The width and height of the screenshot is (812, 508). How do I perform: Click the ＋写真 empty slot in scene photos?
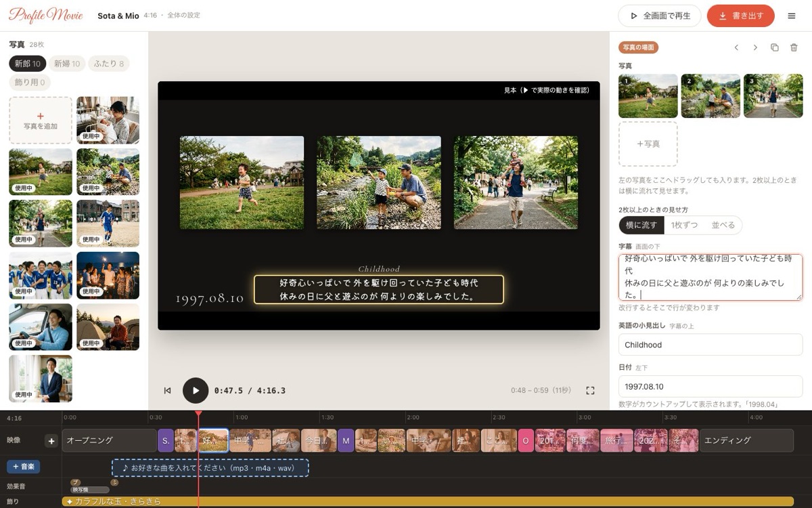point(648,144)
